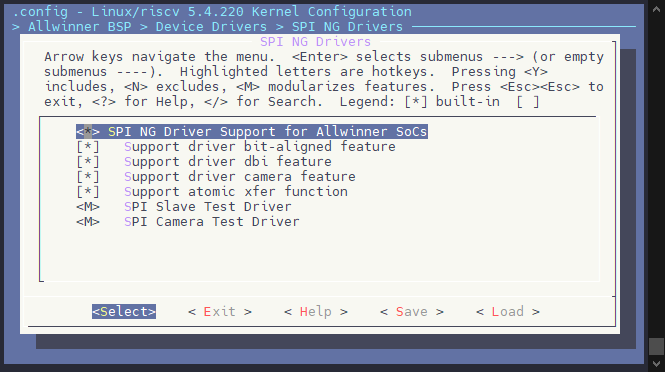Toggle the driver camera feature checkbox
Screen dimensions: 665x372
88,176
